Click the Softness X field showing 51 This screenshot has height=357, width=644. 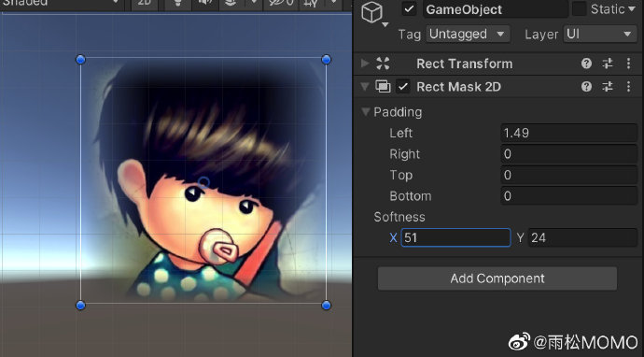[455, 237]
